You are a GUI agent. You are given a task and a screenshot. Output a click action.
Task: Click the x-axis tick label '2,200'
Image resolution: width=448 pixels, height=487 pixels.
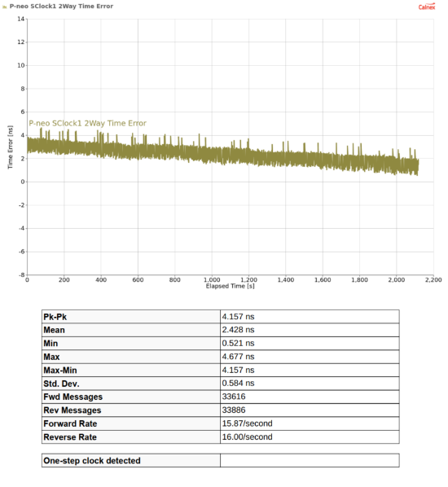click(x=433, y=280)
